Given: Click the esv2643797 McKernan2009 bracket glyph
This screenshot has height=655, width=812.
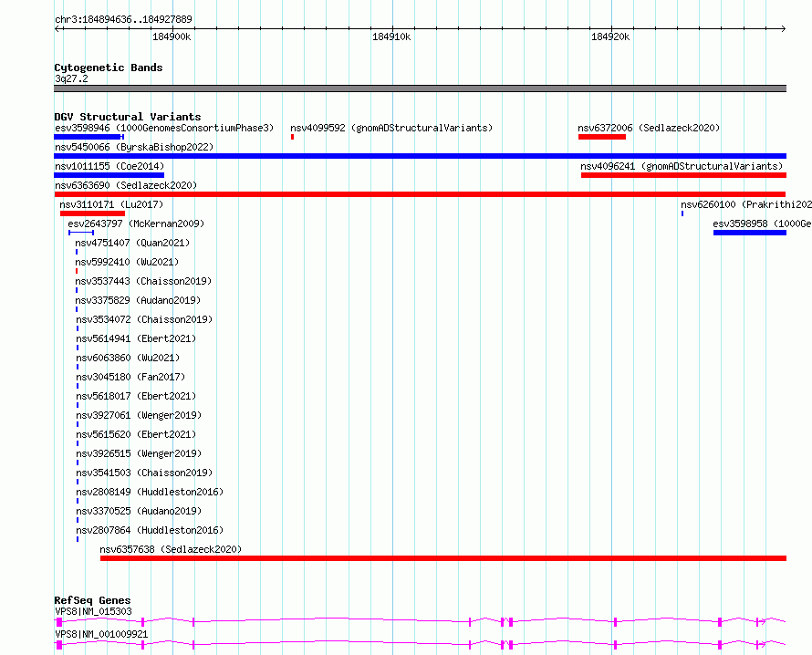Looking at the screenshot, I should click(81, 233).
